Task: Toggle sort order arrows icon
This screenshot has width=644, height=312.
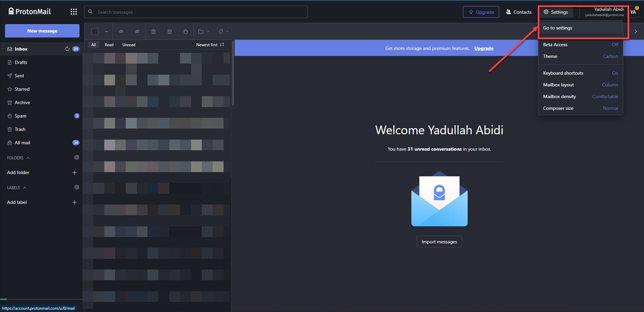Action: click(222, 45)
